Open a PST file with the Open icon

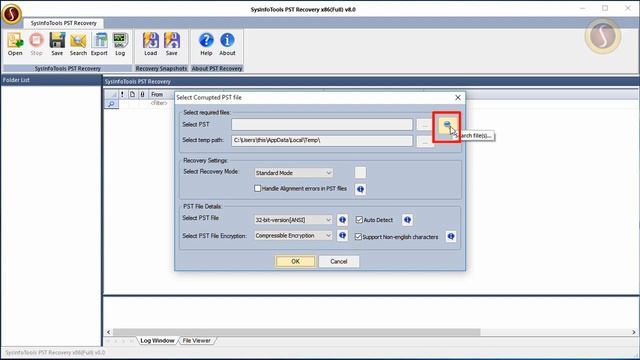[15, 44]
